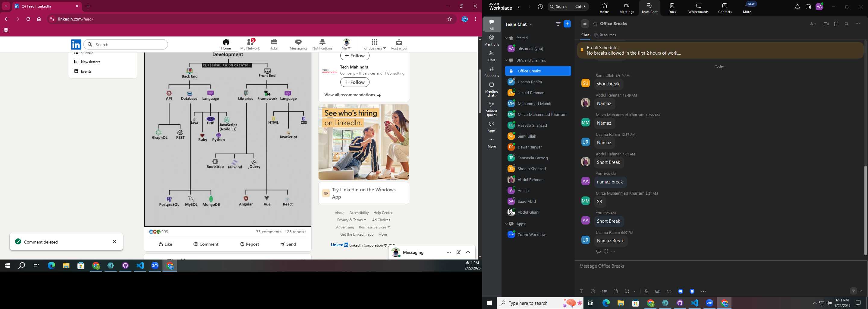This screenshot has height=309, width=868.
Task: Follow Tech Mahindra company
Action: point(354,82)
